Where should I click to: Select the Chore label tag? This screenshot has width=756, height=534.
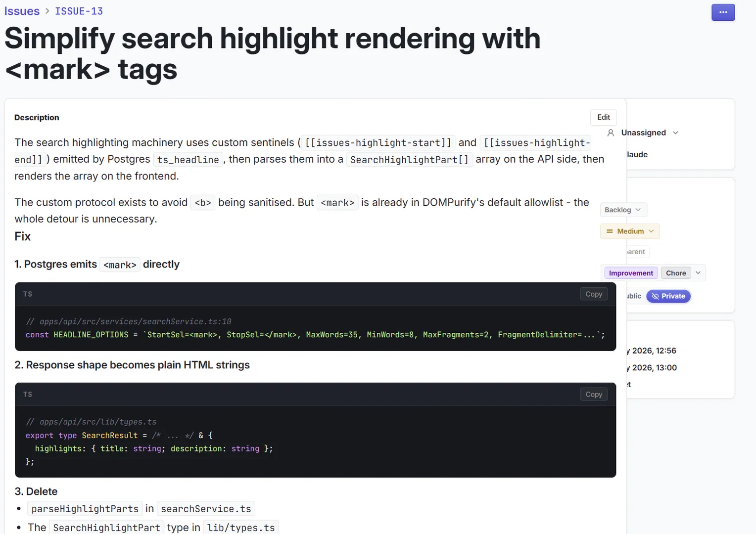pos(676,273)
